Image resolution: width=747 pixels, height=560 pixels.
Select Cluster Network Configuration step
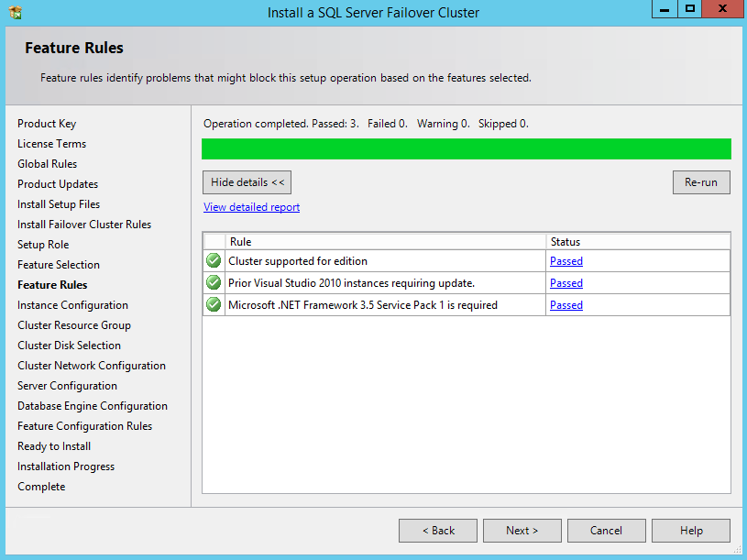coord(92,366)
